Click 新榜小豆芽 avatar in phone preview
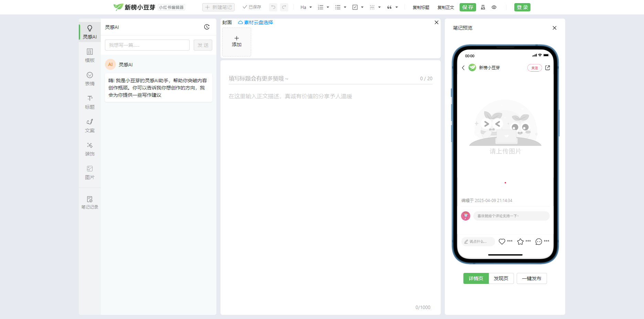The height and width of the screenshot is (319, 644). (472, 68)
